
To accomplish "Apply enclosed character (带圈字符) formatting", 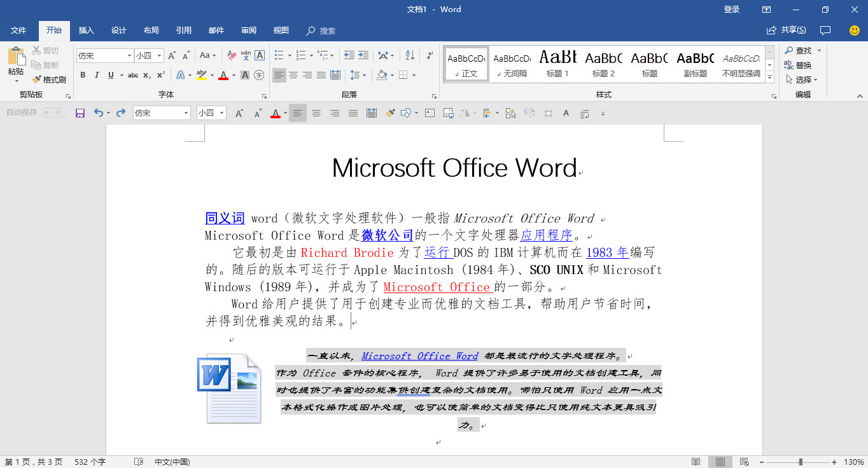I will tap(259, 75).
